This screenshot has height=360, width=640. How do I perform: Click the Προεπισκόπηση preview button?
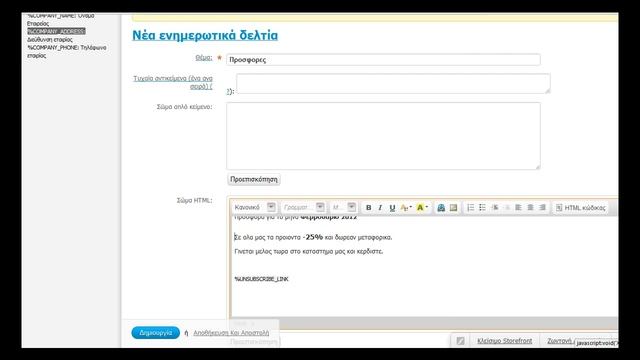coord(253,179)
